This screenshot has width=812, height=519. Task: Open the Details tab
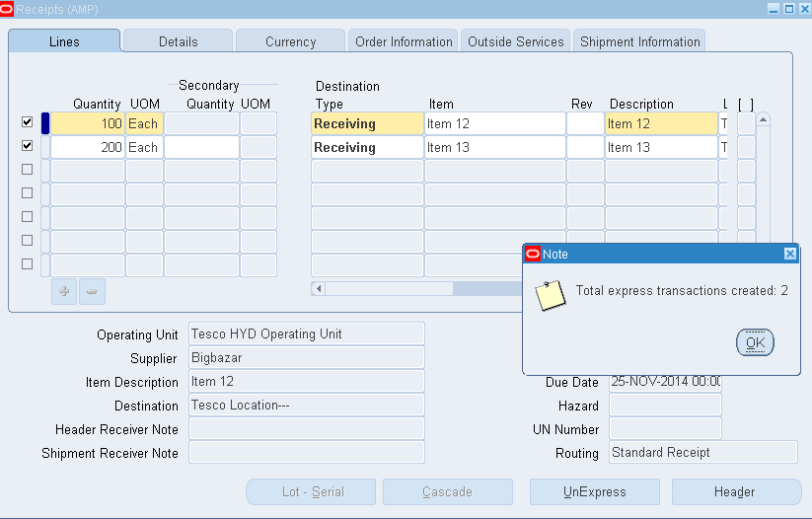point(179,41)
